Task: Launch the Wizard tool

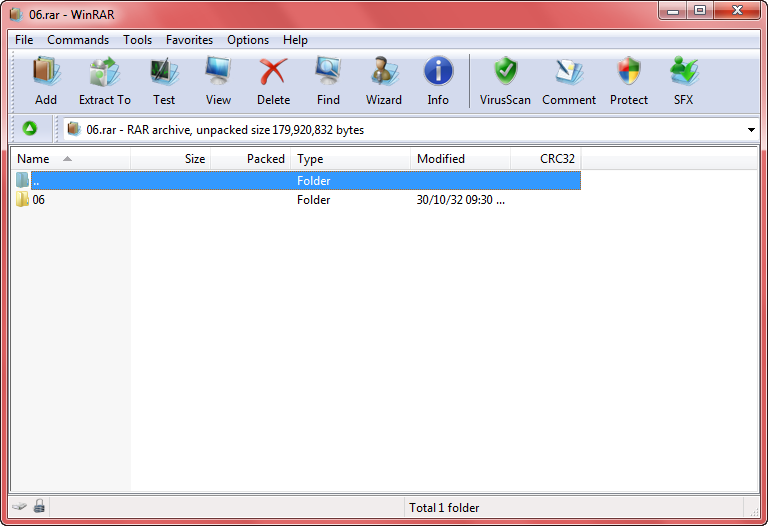Action: click(384, 72)
